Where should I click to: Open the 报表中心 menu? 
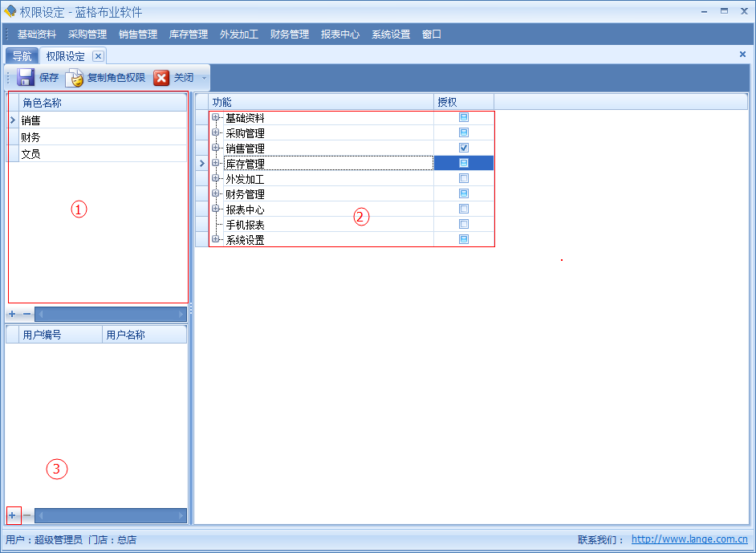point(339,35)
